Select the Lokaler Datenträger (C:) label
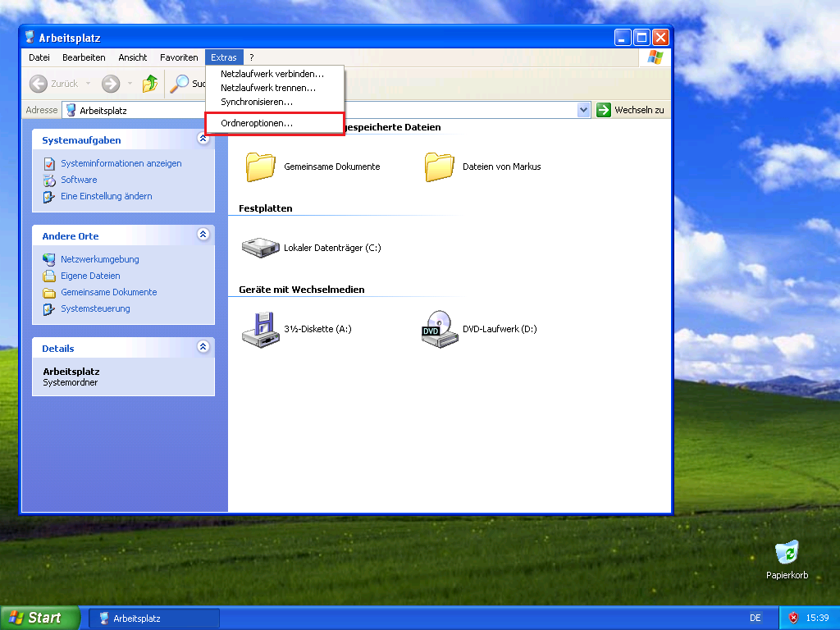This screenshot has width=840, height=630. coord(333,248)
